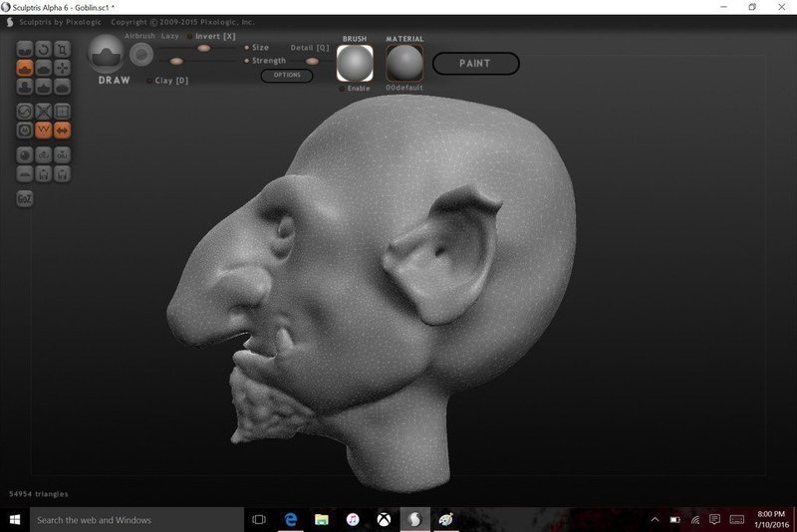Click the Subdivide All icon

[x=62, y=112]
